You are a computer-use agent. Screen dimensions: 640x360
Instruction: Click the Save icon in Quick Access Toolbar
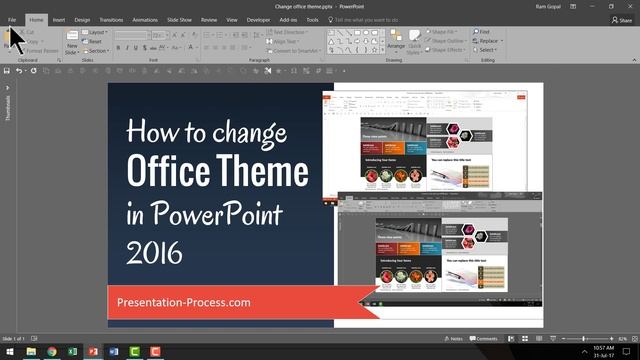coord(7,71)
